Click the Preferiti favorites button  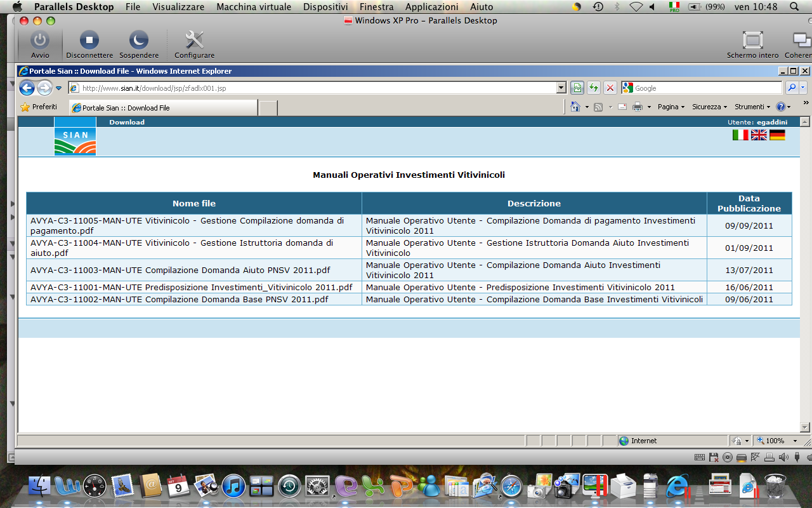click(x=39, y=107)
